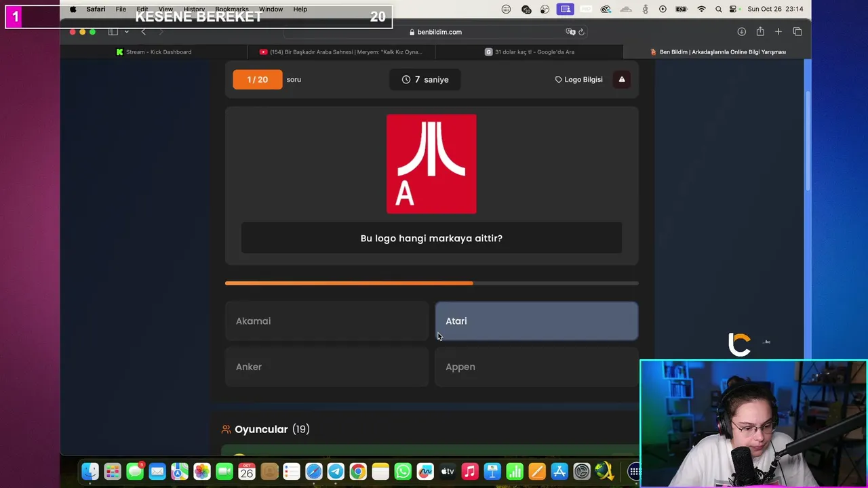Open the report warning triangle icon

click(622, 79)
